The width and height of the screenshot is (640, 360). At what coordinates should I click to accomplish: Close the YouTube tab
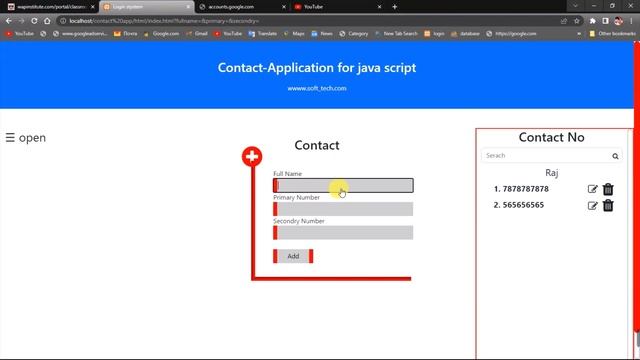point(380,7)
